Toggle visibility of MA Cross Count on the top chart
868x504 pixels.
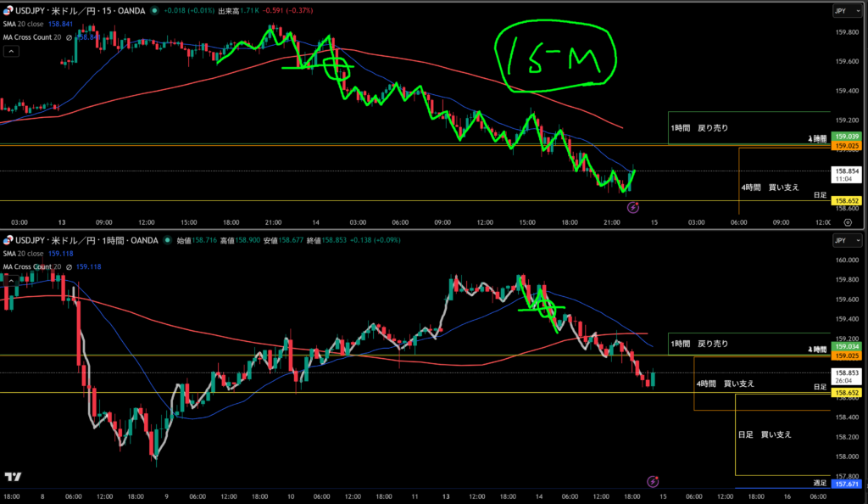pos(70,37)
